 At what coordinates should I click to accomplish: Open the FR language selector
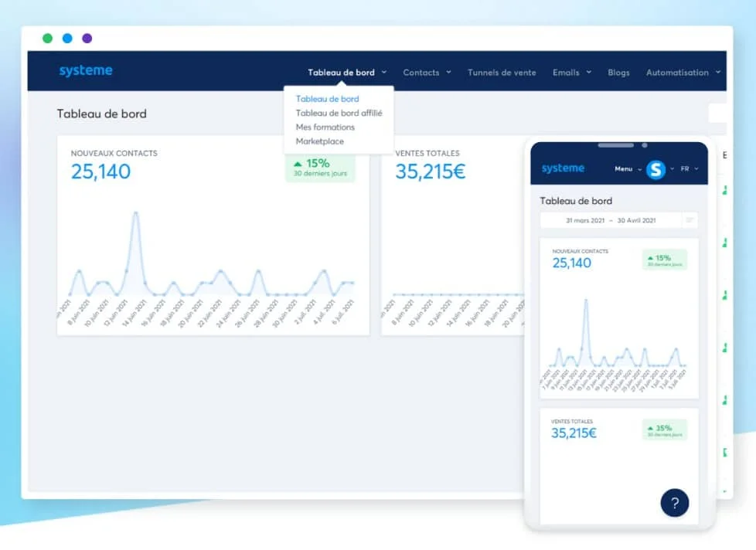pos(689,168)
